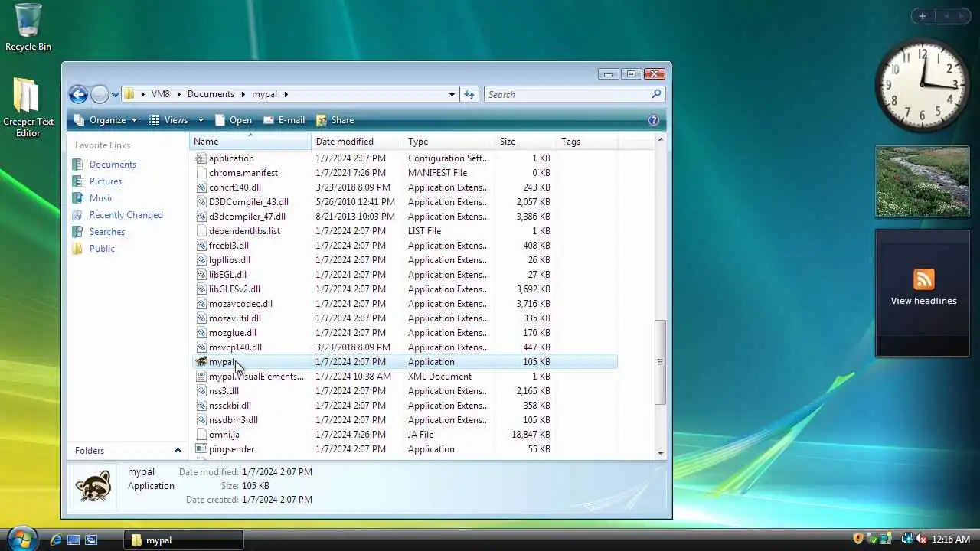Screen dimensions: 980x551
Task: Click the search magnifier icon
Action: tap(656, 94)
